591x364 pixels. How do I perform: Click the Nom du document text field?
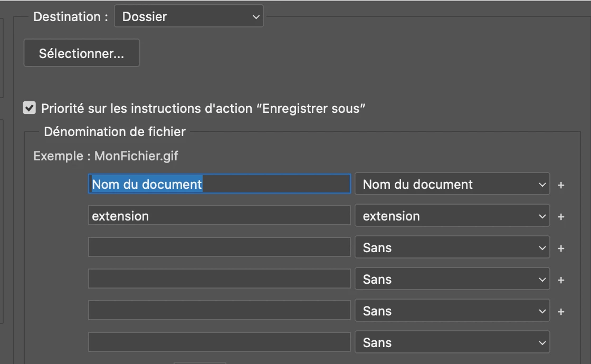point(220,184)
